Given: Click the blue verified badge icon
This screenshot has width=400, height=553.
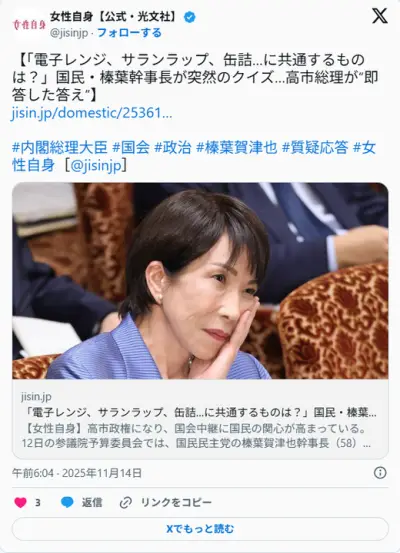Looking at the screenshot, I should pos(190,17).
